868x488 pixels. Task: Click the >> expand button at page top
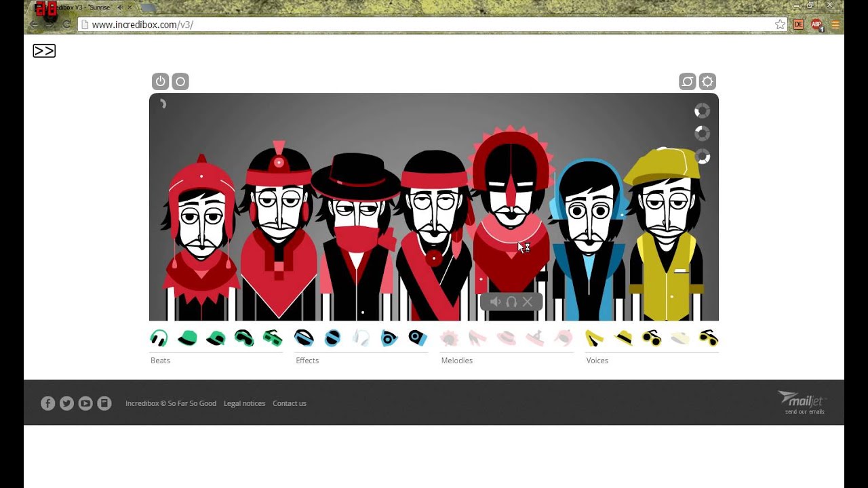[x=44, y=51]
